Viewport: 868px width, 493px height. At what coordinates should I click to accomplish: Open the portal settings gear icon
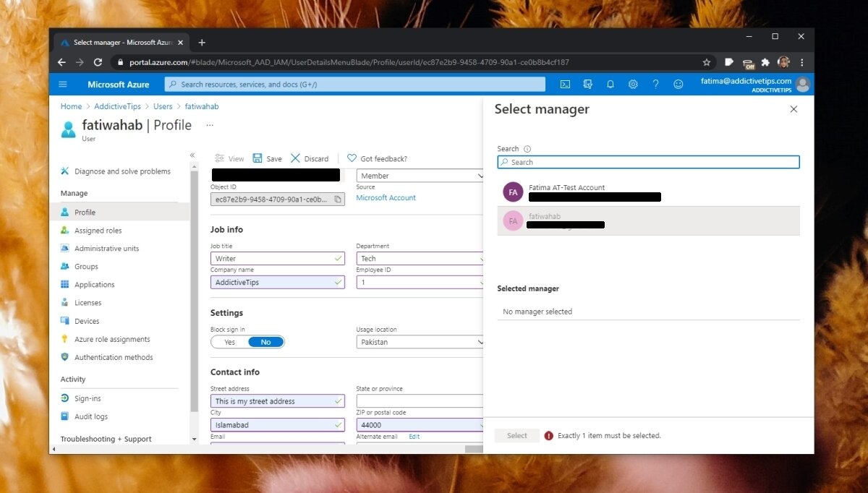pyautogui.click(x=633, y=85)
